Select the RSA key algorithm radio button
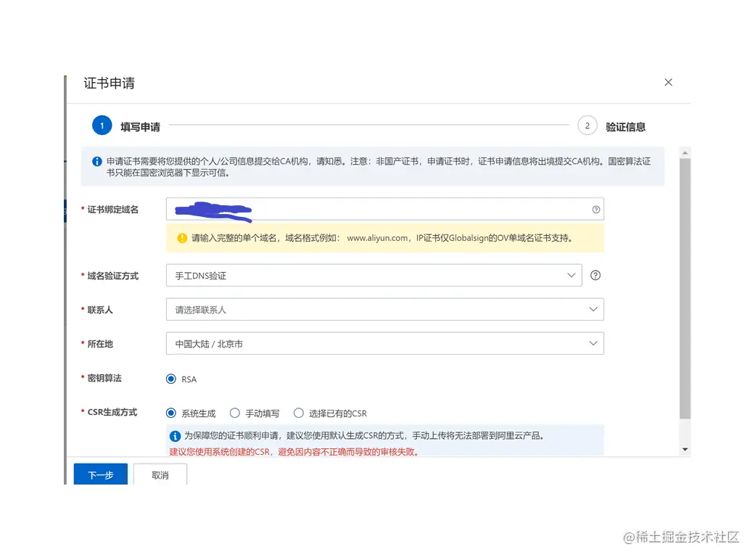 pos(170,379)
